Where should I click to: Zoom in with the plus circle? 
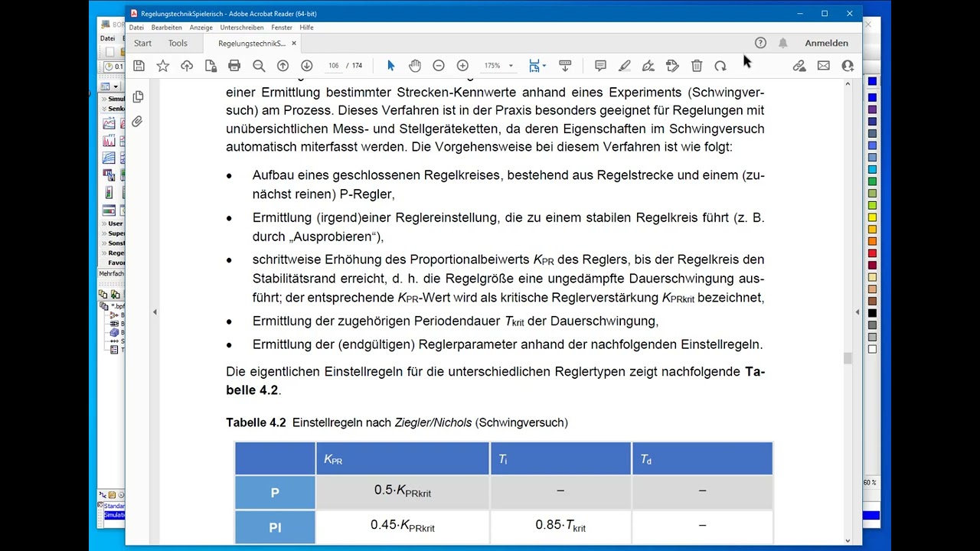point(462,66)
